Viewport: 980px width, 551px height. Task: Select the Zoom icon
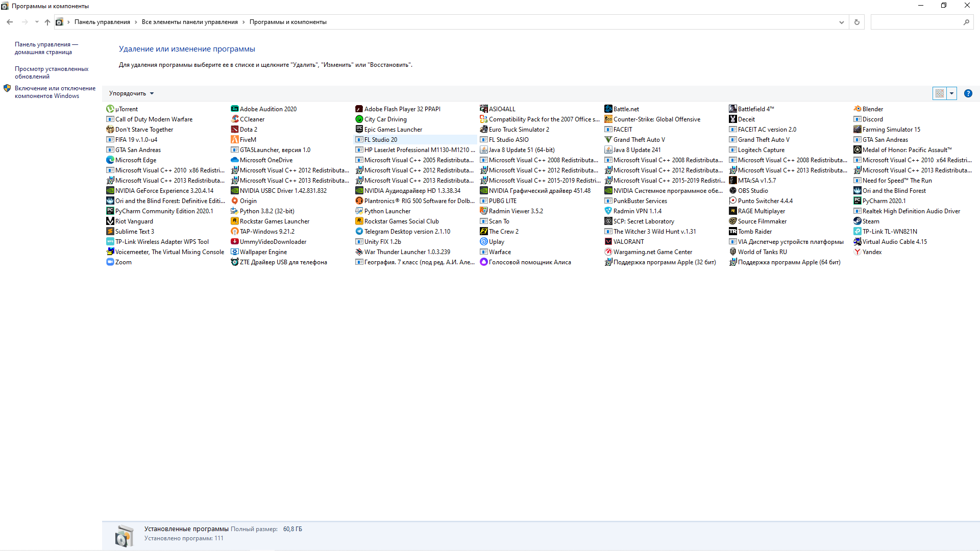[x=110, y=262]
